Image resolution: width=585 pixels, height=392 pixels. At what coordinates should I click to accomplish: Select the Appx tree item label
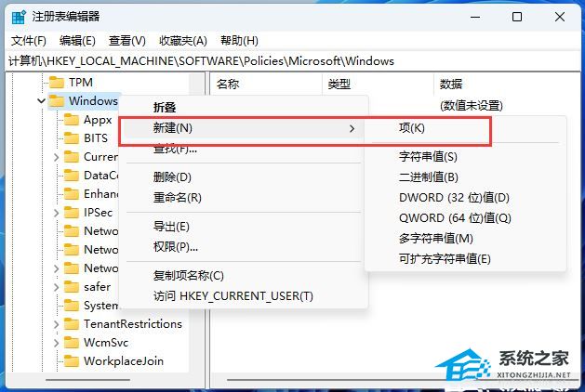(98, 120)
